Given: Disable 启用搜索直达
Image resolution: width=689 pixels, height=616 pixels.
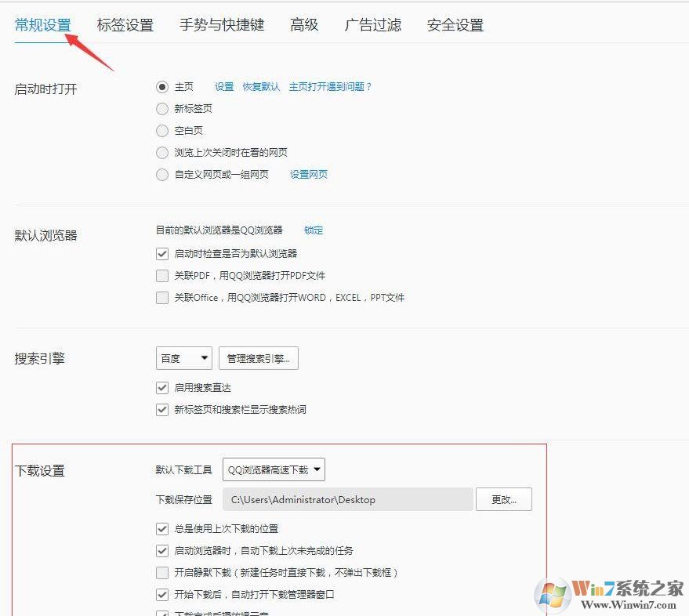Looking at the screenshot, I should click(162, 388).
